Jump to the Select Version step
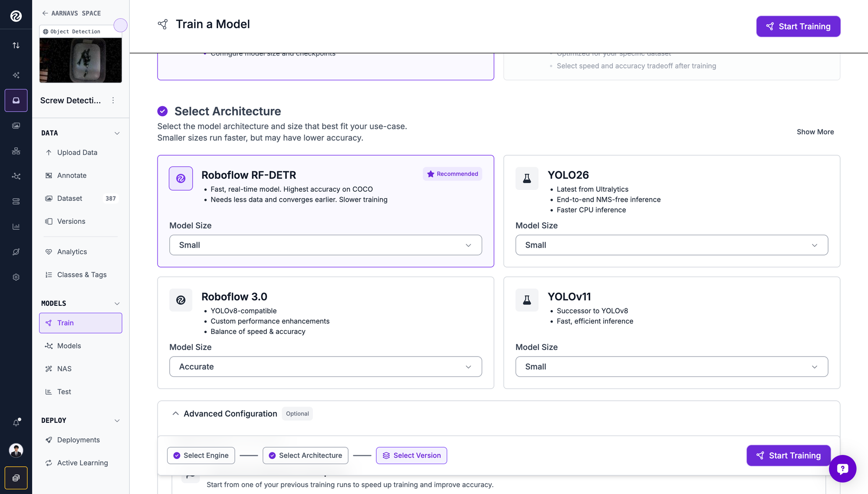The width and height of the screenshot is (868, 494). click(411, 455)
